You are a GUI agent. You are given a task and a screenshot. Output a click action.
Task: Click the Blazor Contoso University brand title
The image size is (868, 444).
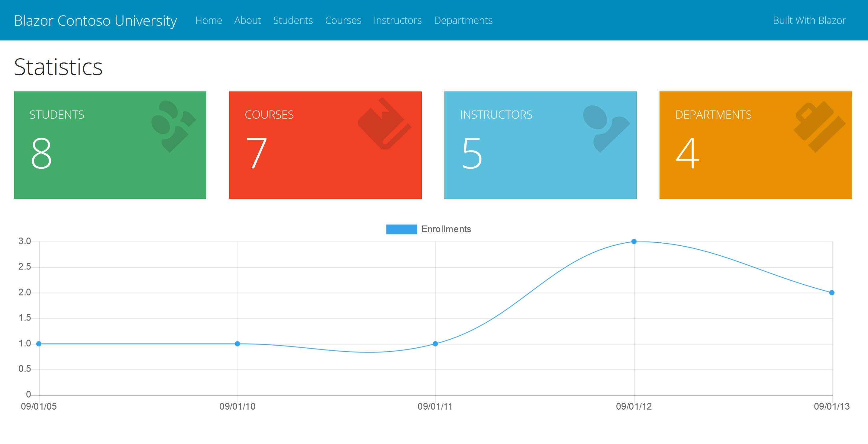[95, 21]
